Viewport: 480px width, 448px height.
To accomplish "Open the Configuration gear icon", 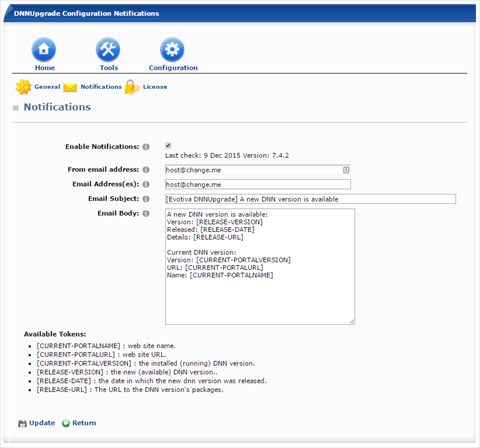I will [x=172, y=50].
